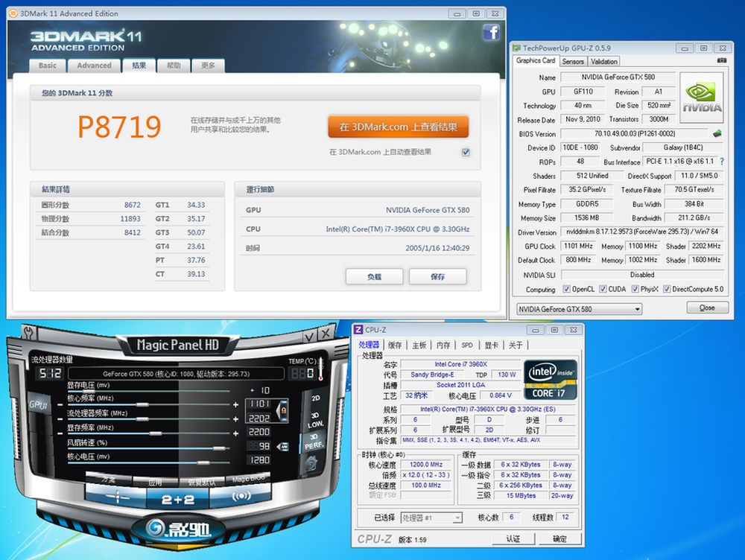745x560 pixels.
Task: Increase 流处理器频率 with its plus button
Action: click(235, 419)
